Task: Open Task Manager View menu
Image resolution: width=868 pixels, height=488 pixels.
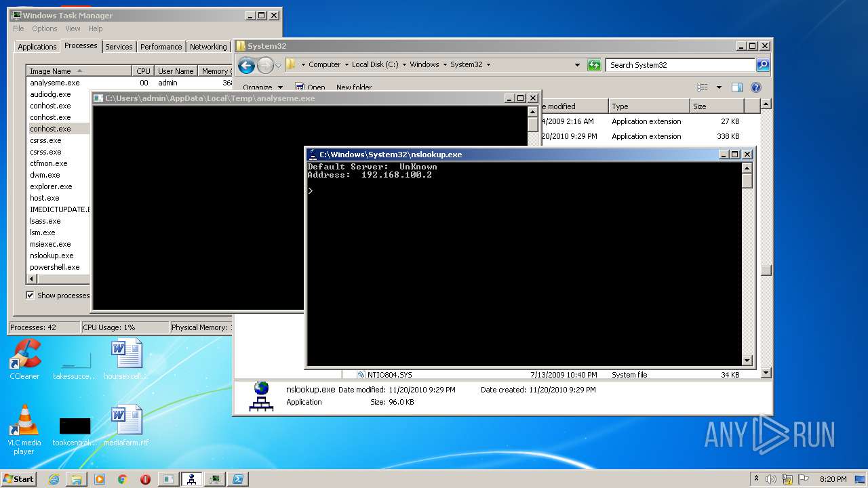Action: 73,28
